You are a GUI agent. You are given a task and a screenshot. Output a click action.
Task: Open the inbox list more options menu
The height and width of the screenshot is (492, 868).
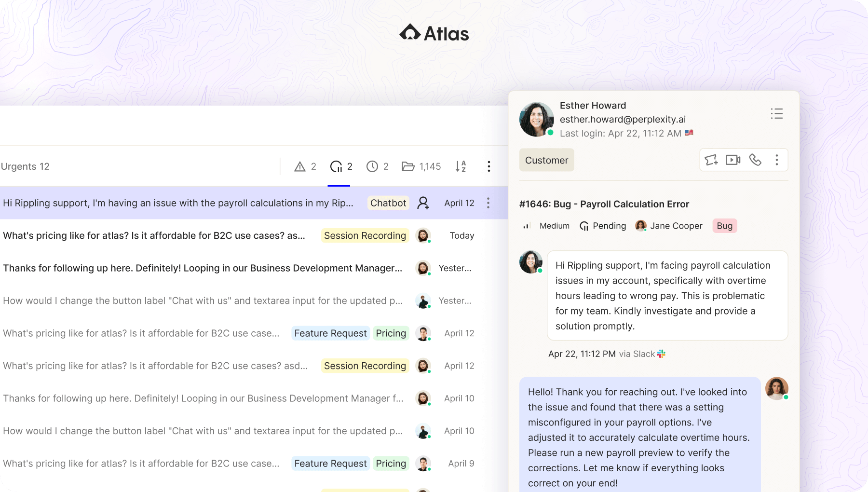click(x=488, y=166)
